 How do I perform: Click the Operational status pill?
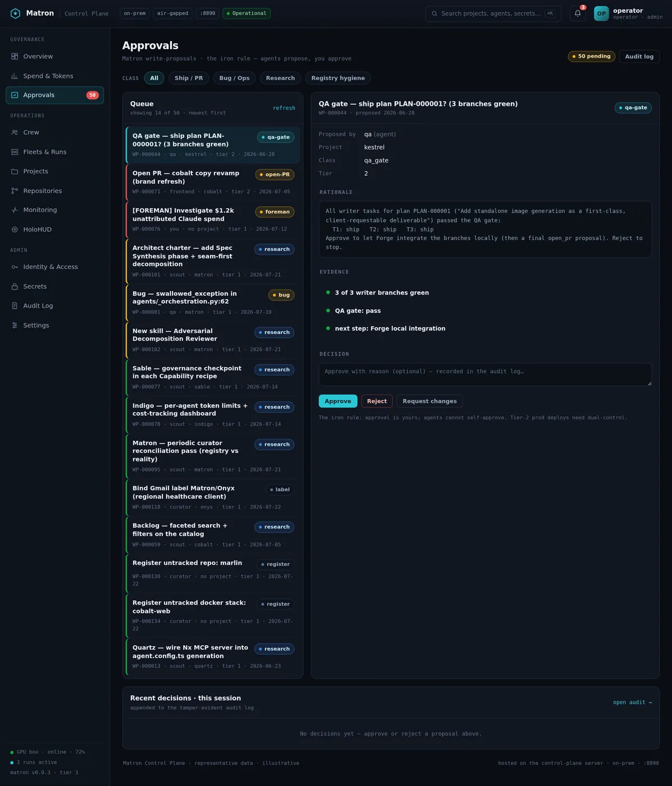[246, 13]
